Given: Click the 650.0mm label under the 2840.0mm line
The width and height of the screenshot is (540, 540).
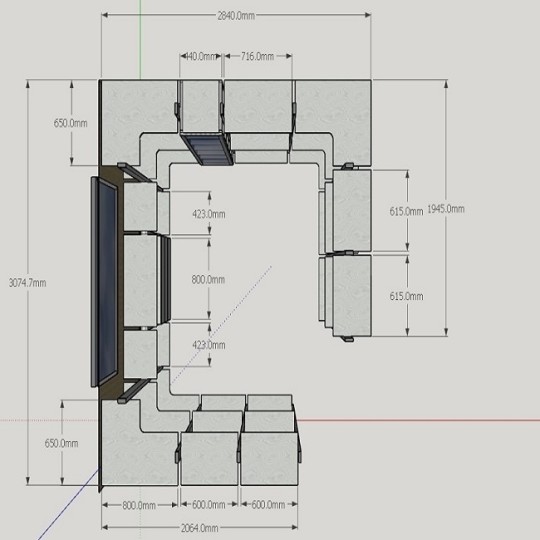Looking at the screenshot, I should (x=70, y=123).
